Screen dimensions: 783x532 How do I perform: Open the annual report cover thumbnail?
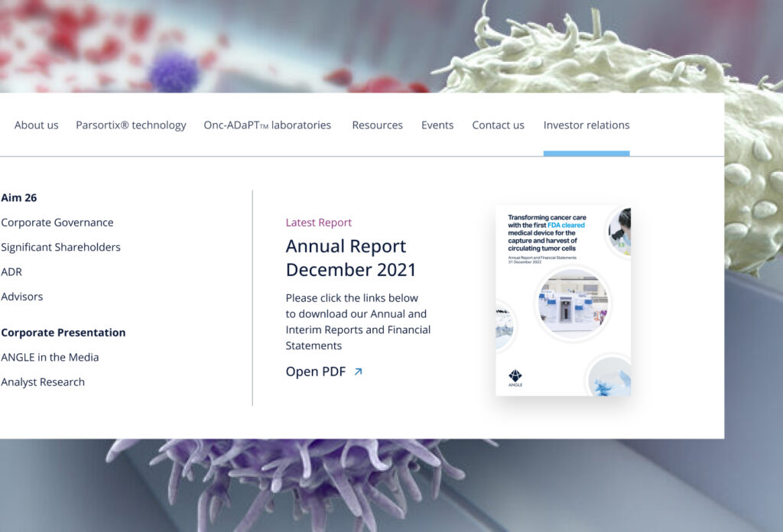(563, 300)
